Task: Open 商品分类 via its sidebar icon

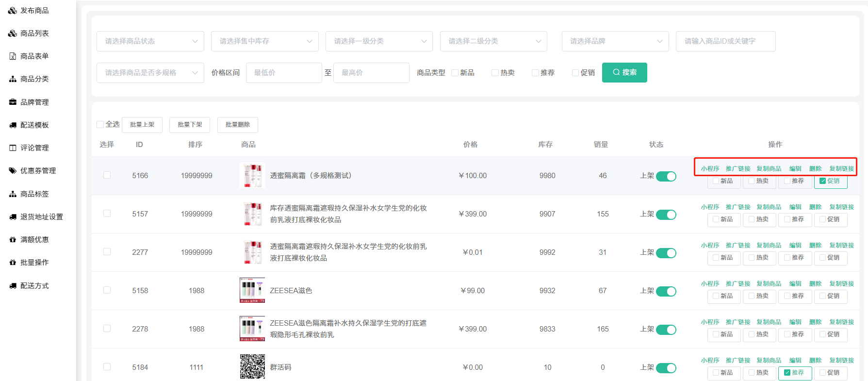Action: [13, 79]
